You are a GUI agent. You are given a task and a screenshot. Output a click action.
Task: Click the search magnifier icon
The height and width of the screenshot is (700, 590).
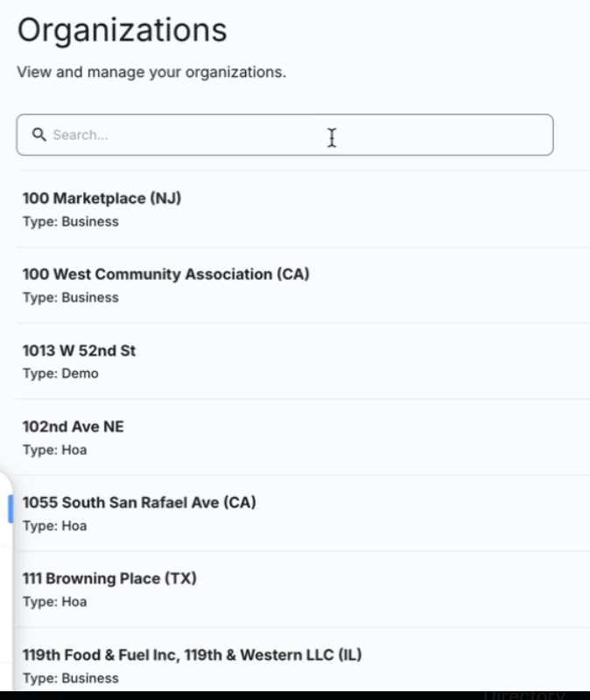(x=40, y=135)
